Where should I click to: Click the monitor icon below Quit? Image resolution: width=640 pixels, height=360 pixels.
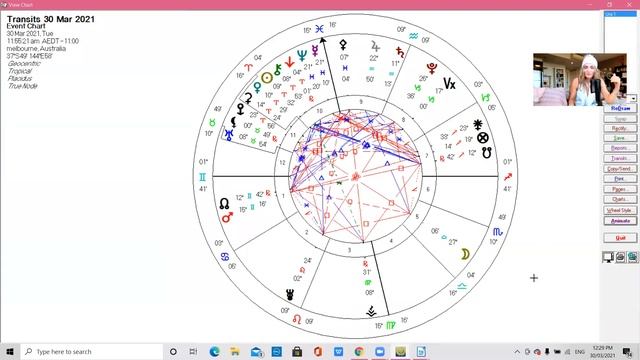(608, 257)
